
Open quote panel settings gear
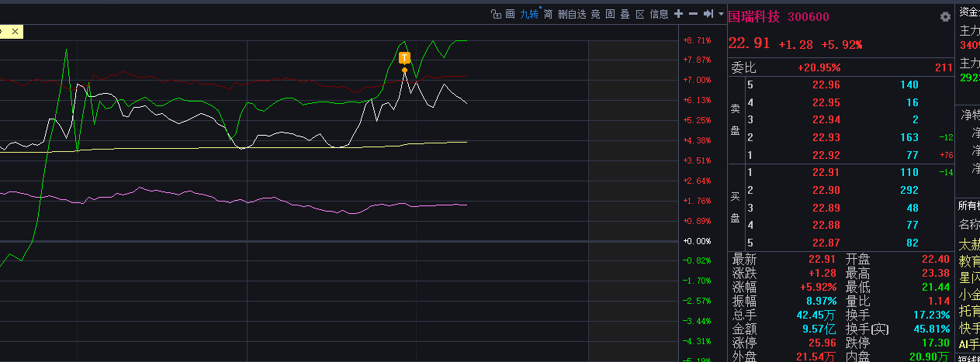coord(945,17)
